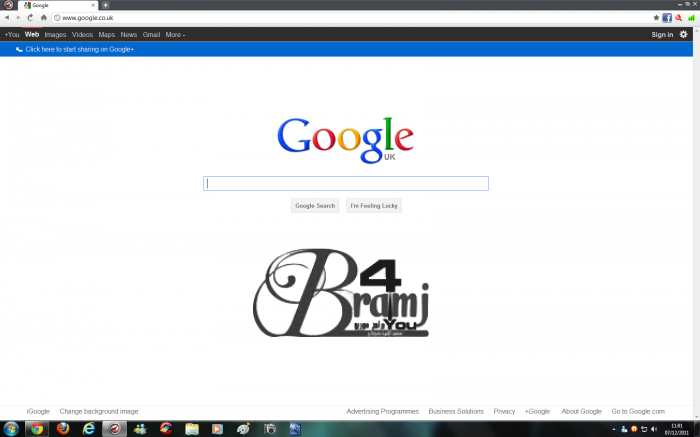The width and height of the screenshot is (700, 437).
Task: Open the Facebook extension icon
Action: tap(667, 18)
